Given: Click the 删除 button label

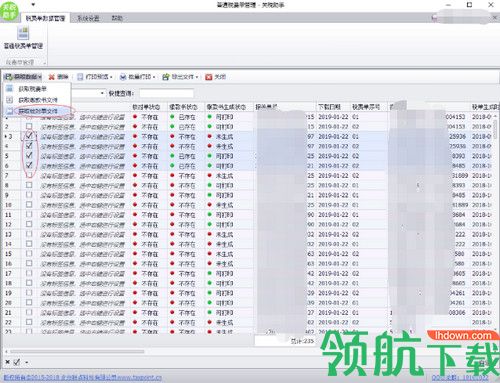Looking at the screenshot, I should pyautogui.click(x=63, y=77).
